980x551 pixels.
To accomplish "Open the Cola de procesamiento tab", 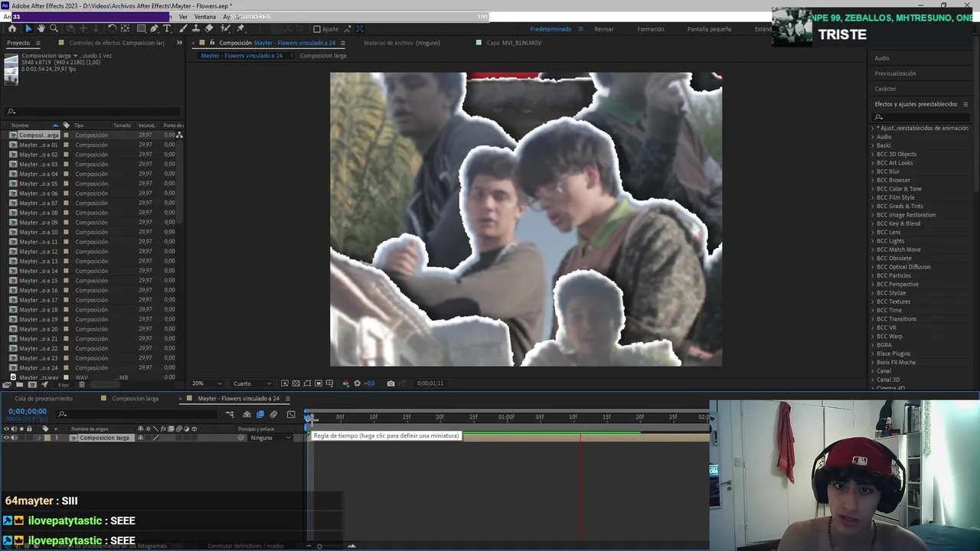I will (44, 399).
